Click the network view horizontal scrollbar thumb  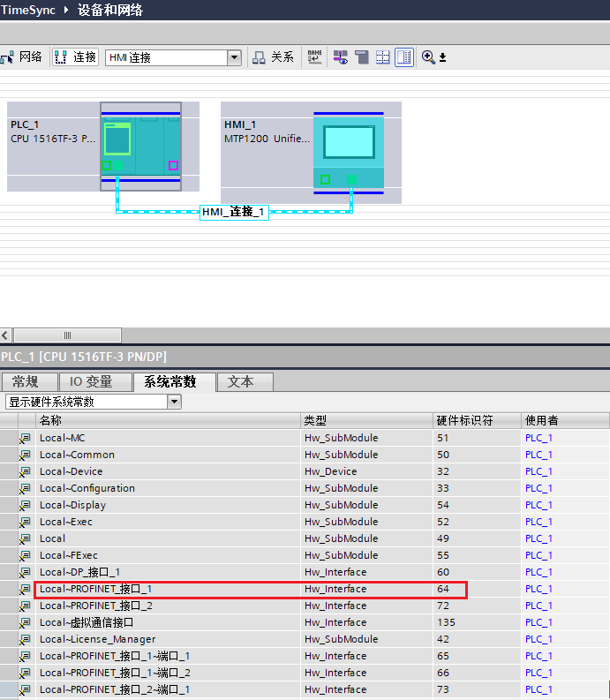67,335
